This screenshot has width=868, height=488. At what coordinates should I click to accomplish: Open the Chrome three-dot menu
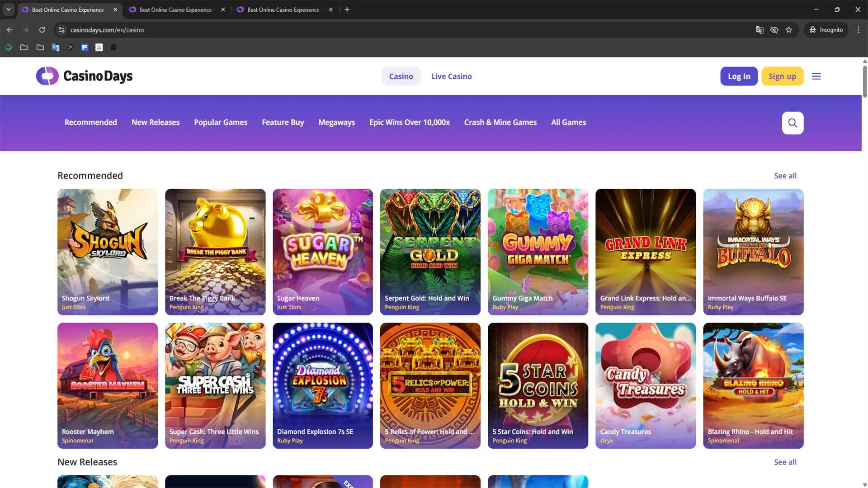[x=858, y=30]
